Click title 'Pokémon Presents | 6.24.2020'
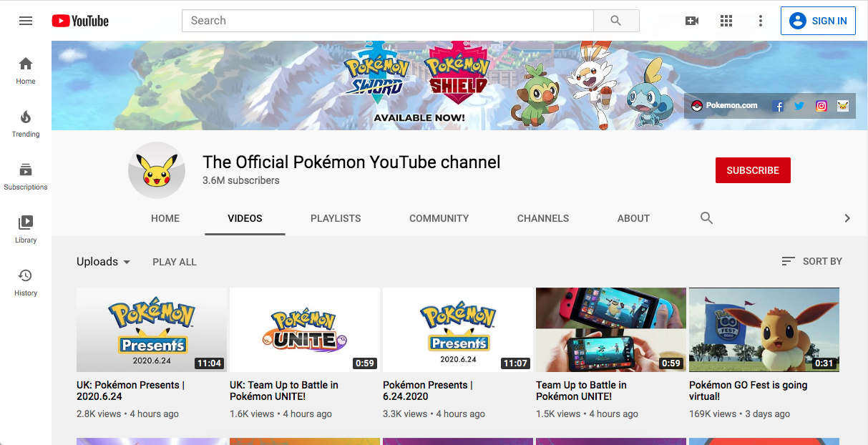 428,391
